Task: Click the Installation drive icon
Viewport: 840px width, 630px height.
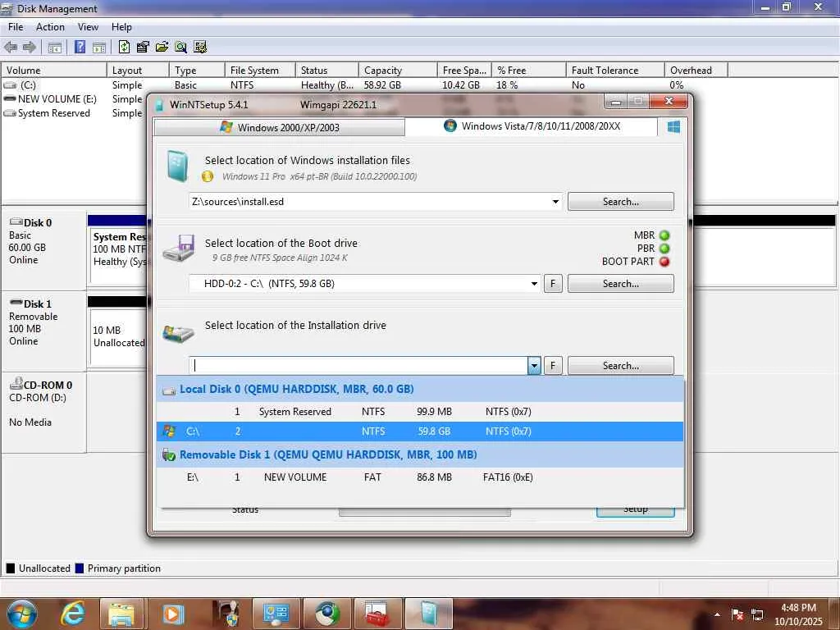Action: coord(178,333)
